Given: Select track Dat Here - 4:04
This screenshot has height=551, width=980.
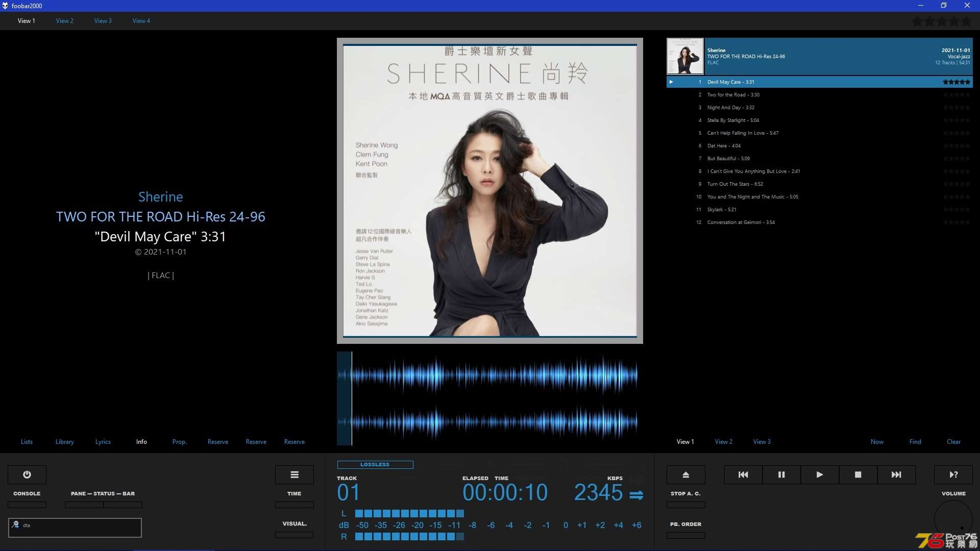Looking at the screenshot, I should coord(820,146).
